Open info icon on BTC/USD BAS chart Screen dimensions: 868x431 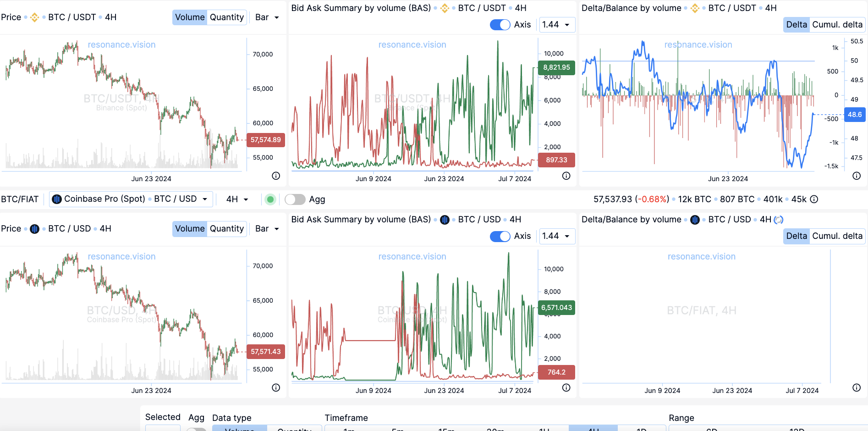pos(566,387)
